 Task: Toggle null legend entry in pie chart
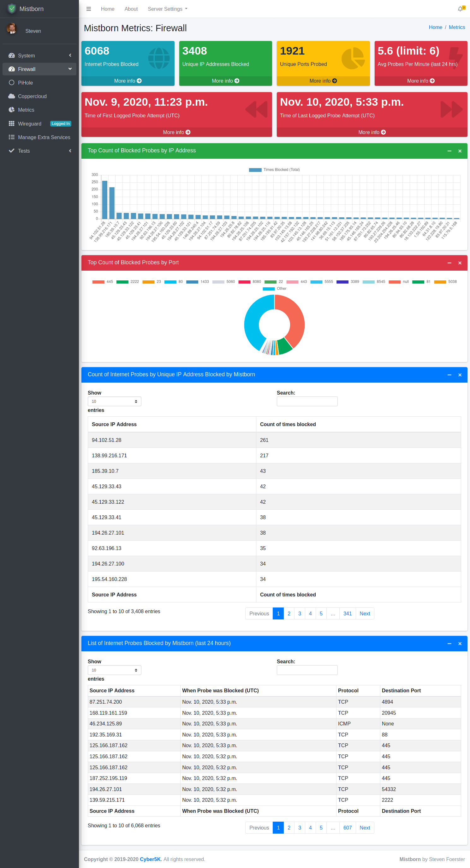[x=399, y=282]
